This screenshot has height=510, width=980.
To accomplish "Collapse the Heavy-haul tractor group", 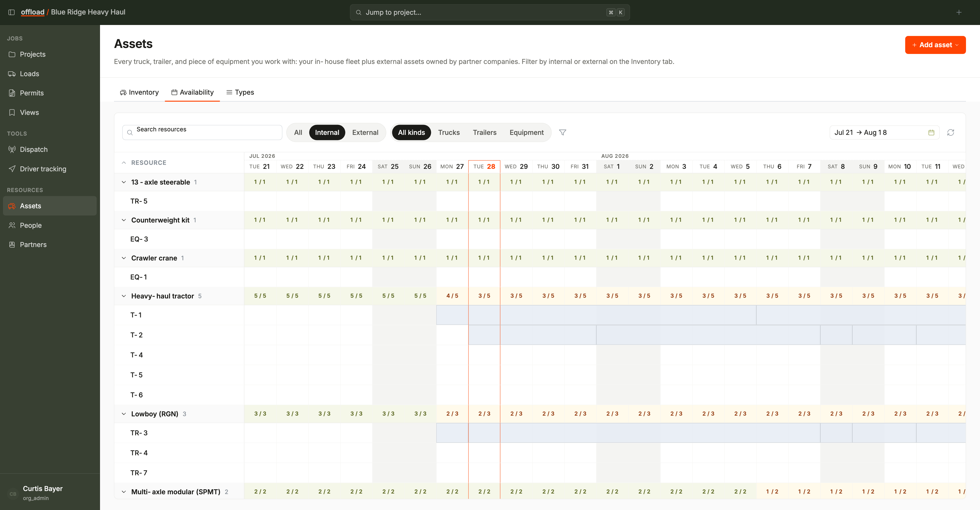I will (x=124, y=296).
